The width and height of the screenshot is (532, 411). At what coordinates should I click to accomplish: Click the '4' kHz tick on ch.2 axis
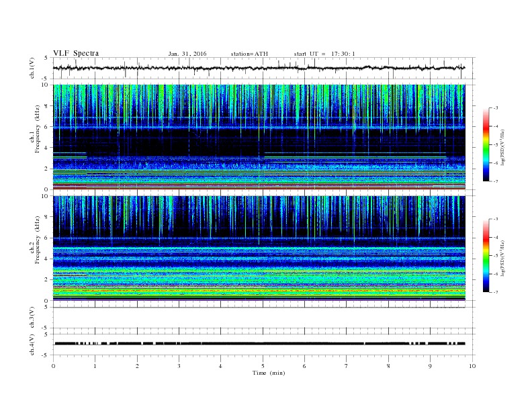[x=46, y=259]
